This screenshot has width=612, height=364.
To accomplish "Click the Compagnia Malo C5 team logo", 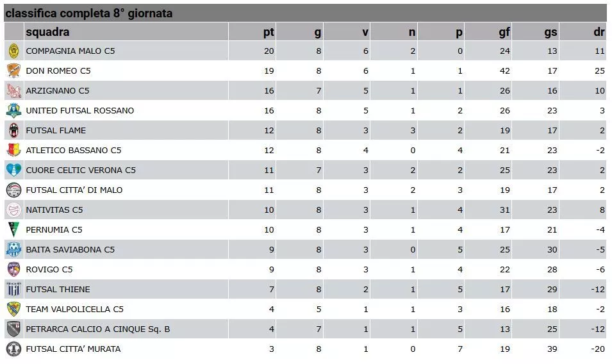I will [x=13, y=51].
